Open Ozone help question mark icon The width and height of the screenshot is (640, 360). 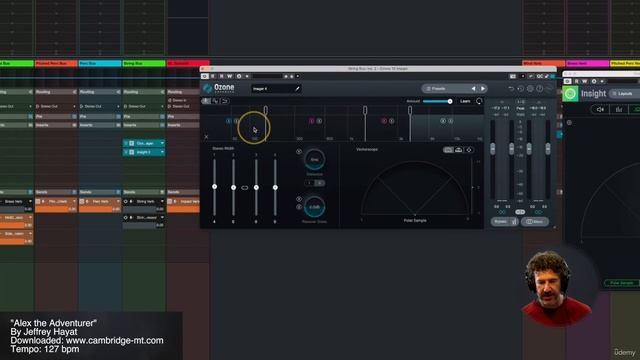point(539,89)
